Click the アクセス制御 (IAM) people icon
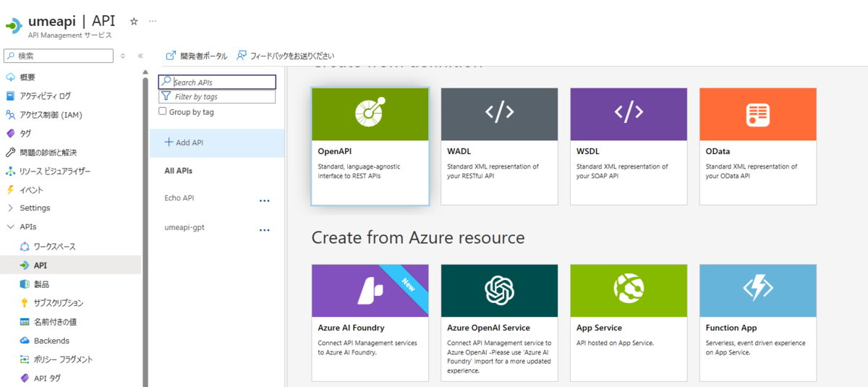 [11, 114]
